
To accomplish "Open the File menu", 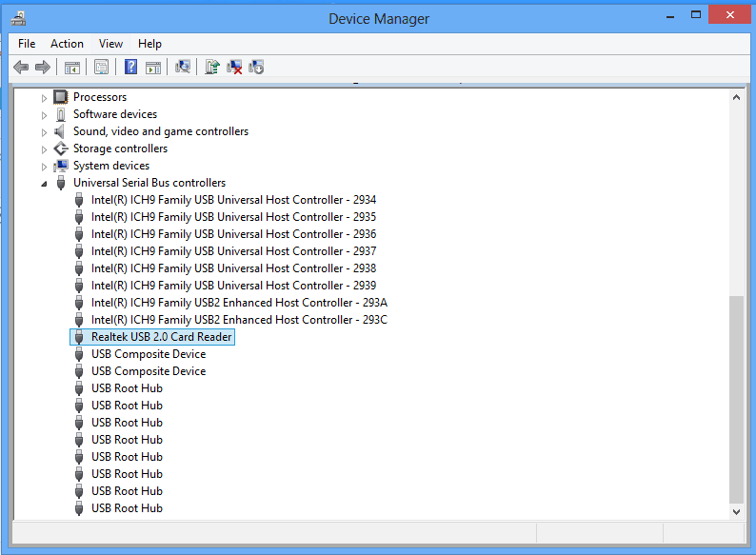I will click(27, 44).
